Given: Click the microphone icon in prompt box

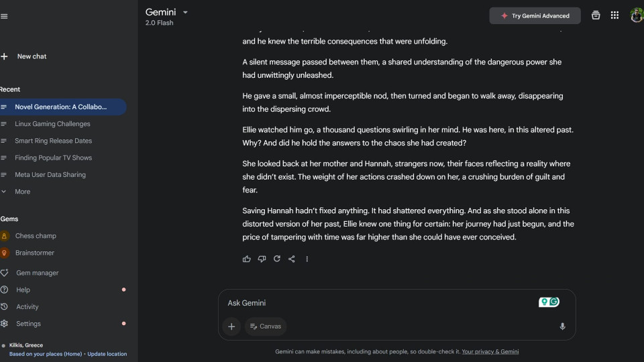Looking at the screenshot, I should point(562,326).
